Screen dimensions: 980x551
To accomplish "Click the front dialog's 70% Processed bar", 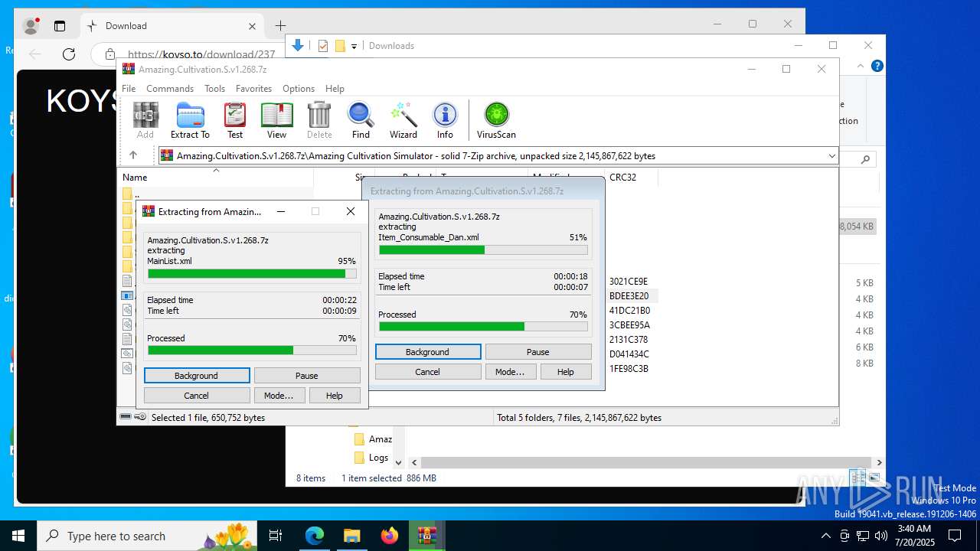I will click(252, 350).
